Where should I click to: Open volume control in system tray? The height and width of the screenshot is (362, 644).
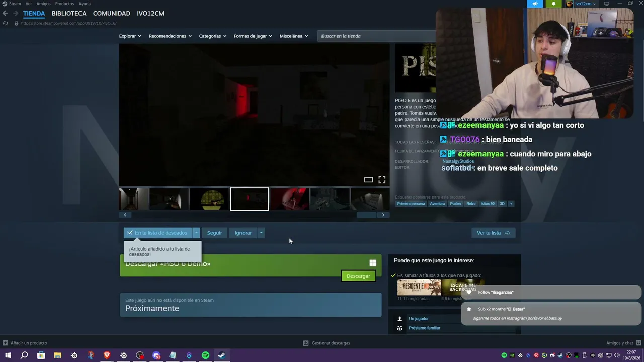coord(616,355)
